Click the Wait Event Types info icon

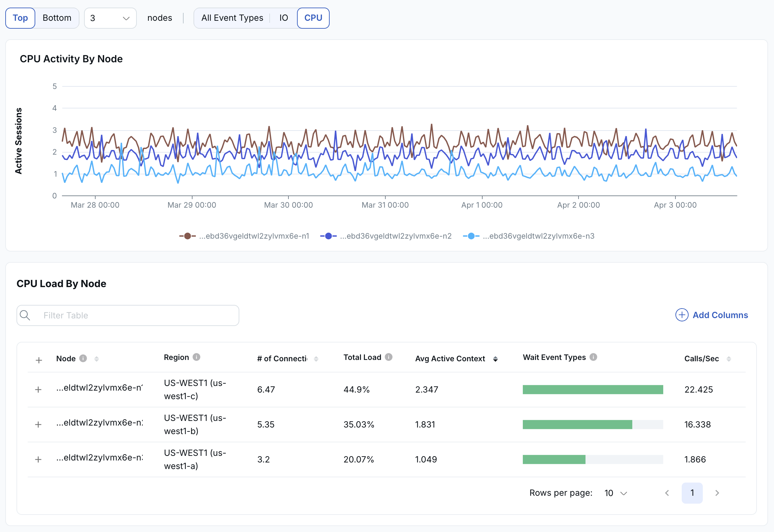593,357
